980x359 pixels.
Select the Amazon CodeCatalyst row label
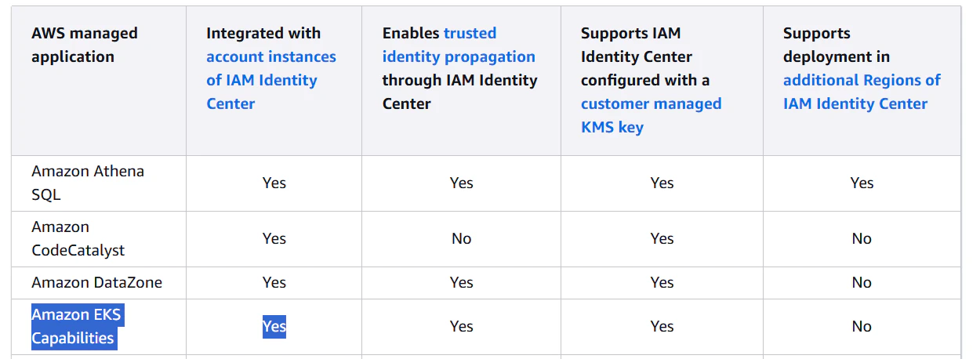pyautogui.click(x=78, y=238)
